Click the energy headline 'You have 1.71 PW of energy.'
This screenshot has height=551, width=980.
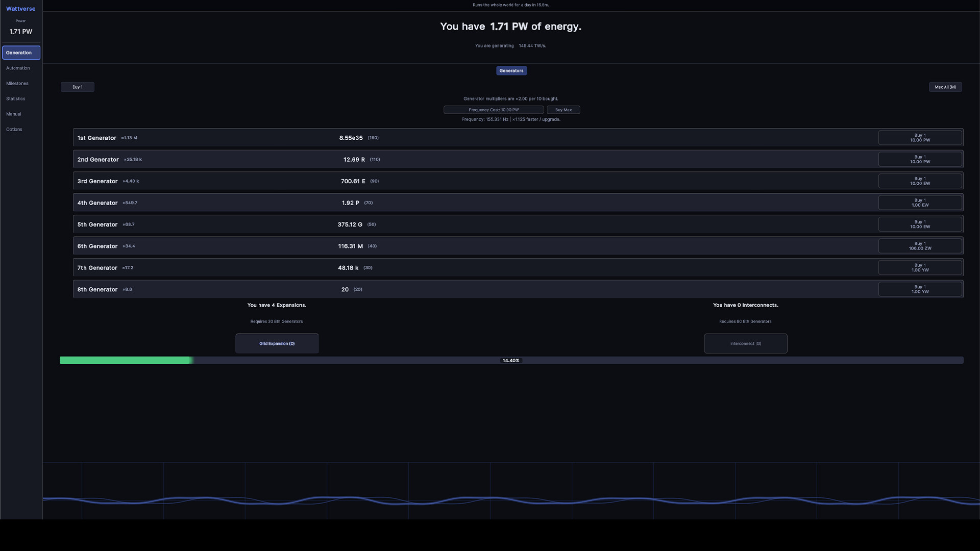pyautogui.click(x=511, y=27)
